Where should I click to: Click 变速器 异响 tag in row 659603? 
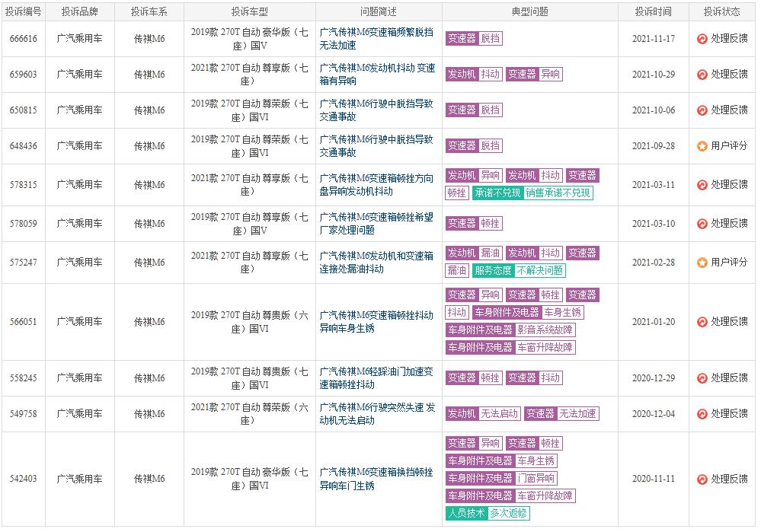[x=534, y=75]
